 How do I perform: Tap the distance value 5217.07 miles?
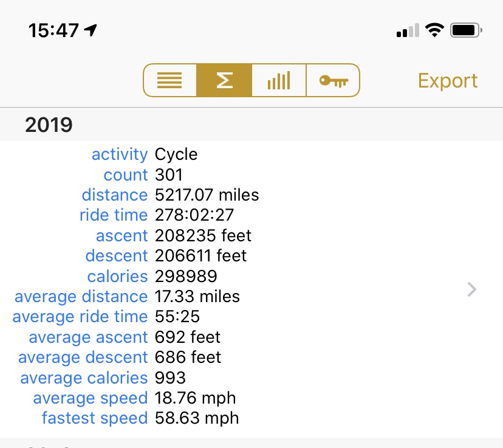[x=207, y=195]
